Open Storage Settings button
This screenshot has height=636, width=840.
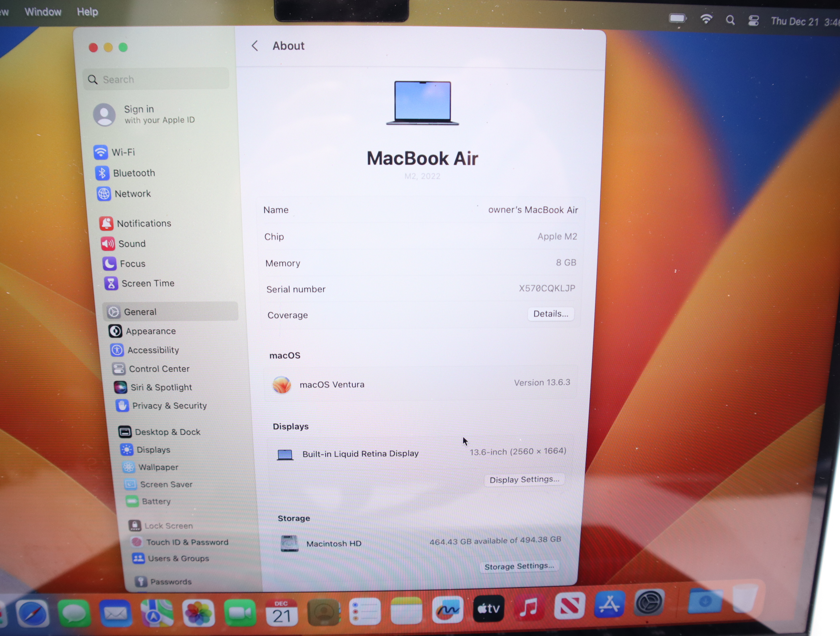519,566
